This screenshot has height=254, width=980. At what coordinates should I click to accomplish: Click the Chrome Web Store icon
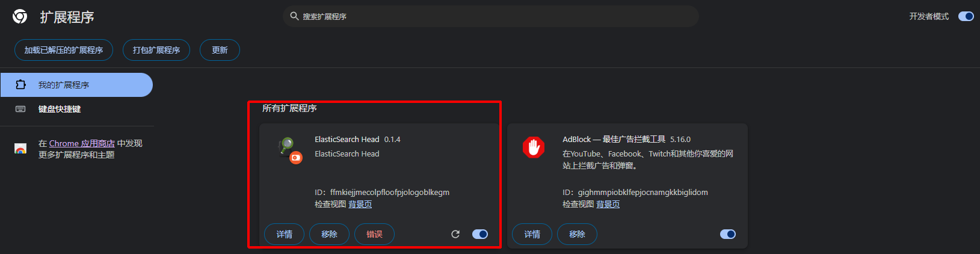20,149
